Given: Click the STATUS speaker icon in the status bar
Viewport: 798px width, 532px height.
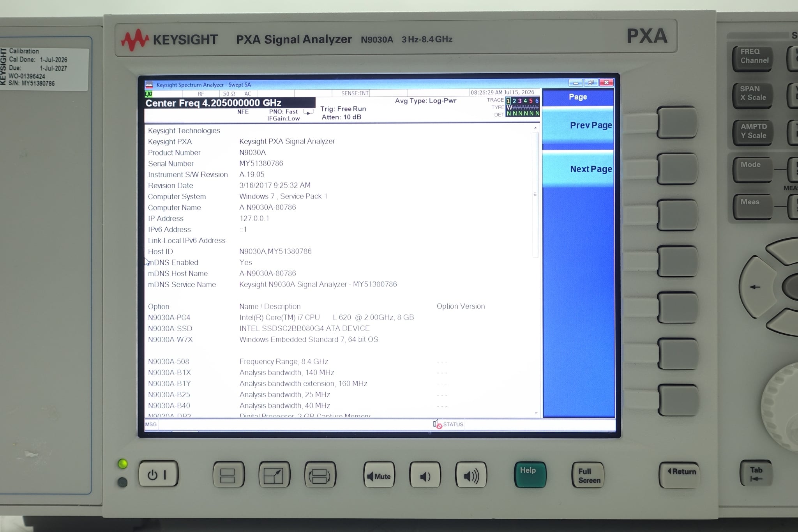Looking at the screenshot, I should tap(438, 424).
